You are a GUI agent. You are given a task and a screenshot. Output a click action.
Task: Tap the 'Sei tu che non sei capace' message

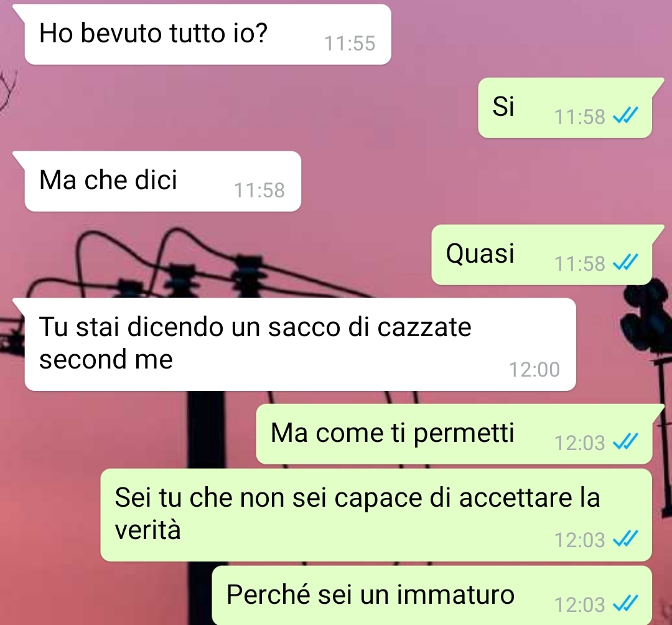376,515
